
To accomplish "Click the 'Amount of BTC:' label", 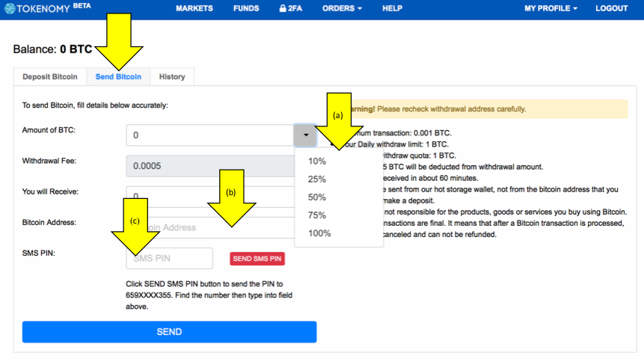I will click(x=49, y=130).
